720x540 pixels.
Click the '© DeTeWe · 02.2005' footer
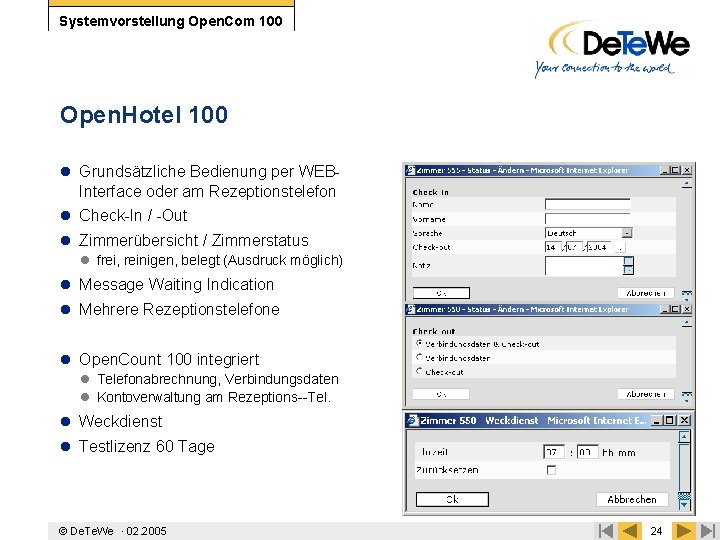tap(112, 531)
